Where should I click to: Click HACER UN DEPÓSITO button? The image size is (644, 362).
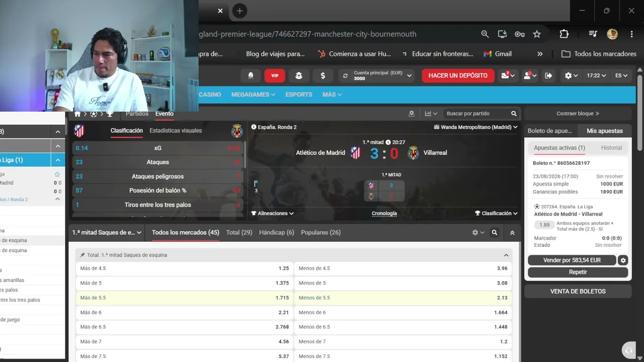coord(458,75)
